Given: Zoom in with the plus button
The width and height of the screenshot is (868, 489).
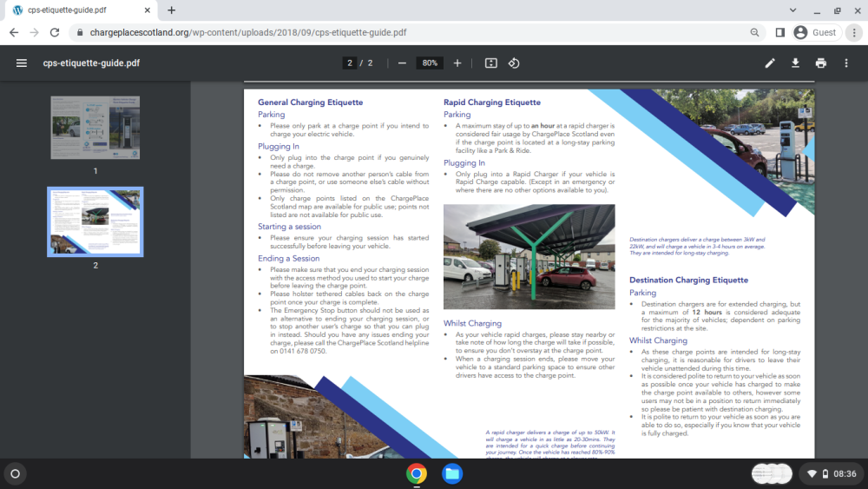Looking at the screenshot, I should click(x=457, y=63).
